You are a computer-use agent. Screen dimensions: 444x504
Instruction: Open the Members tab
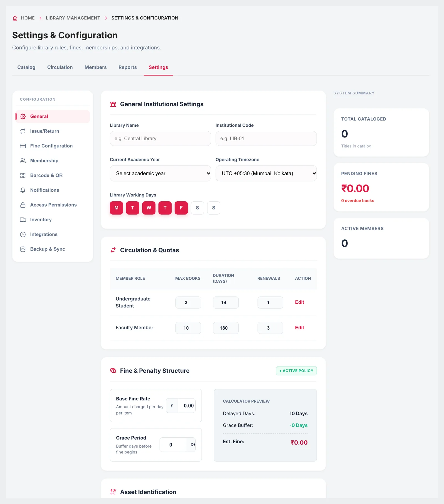pyautogui.click(x=96, y=67)
